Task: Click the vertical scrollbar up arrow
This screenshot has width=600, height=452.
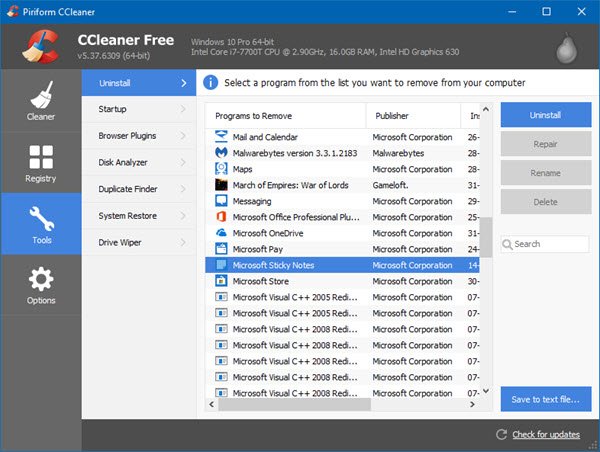Action: [486, 109]
